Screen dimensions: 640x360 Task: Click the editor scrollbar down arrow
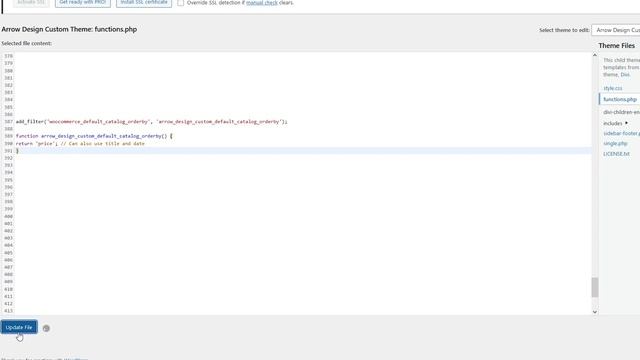595,312
